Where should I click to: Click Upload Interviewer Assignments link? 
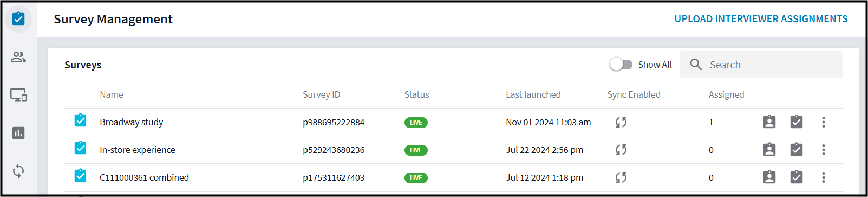(761, 19)
